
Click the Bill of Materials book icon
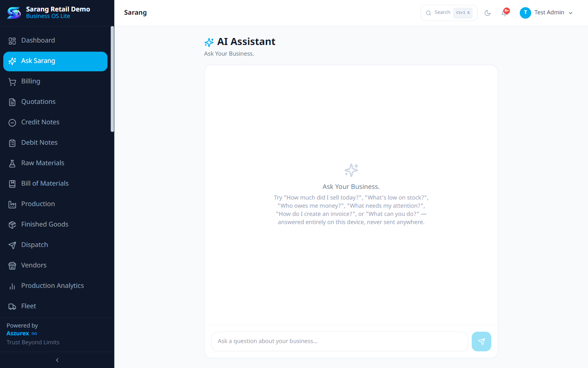point(12,184)
